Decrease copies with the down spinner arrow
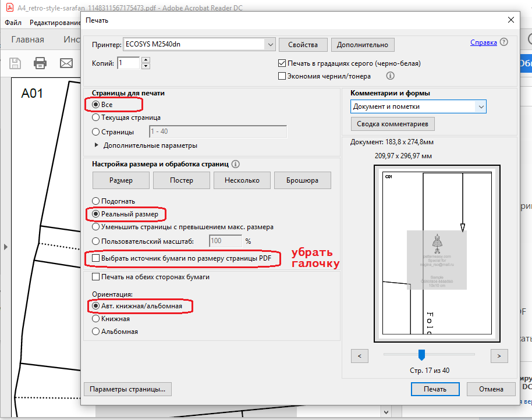The image size is (532, 420). coord(146,66)
